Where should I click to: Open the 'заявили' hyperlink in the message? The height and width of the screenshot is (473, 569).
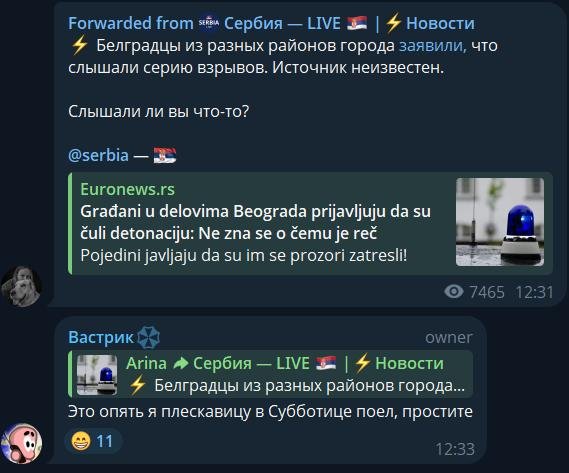433,46
